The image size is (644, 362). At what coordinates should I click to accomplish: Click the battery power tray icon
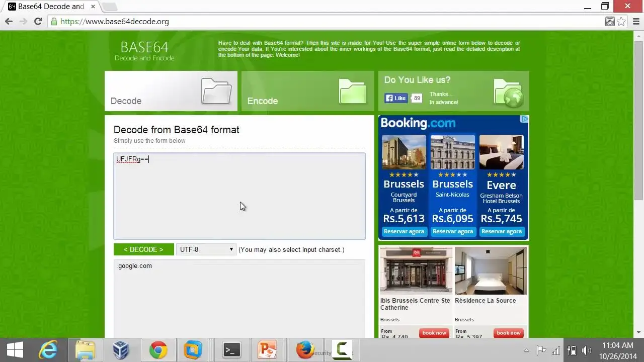pos(572,350)
